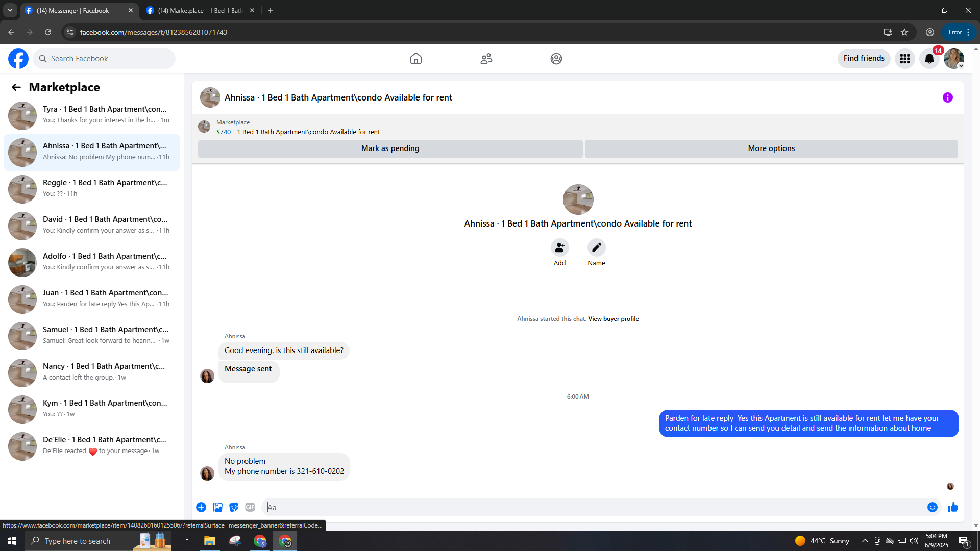Click the Windows taskbar search box
This screenshot has width=980, height=551.
98,541
